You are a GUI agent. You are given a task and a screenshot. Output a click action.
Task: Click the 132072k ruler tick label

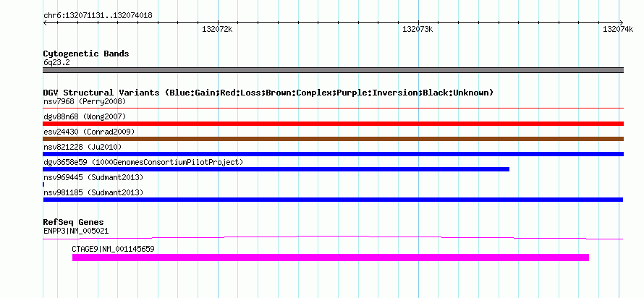pyautogui.click(x=217, y=29)
